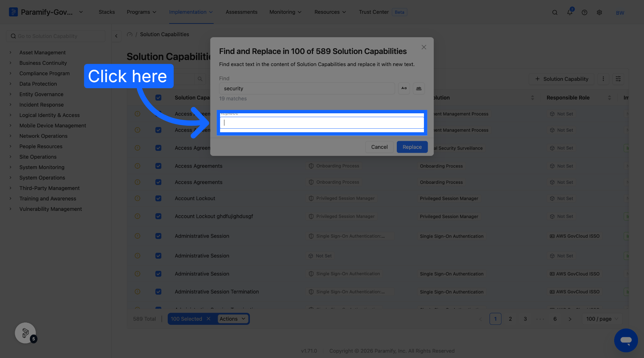Open table column settings icon

618,79
